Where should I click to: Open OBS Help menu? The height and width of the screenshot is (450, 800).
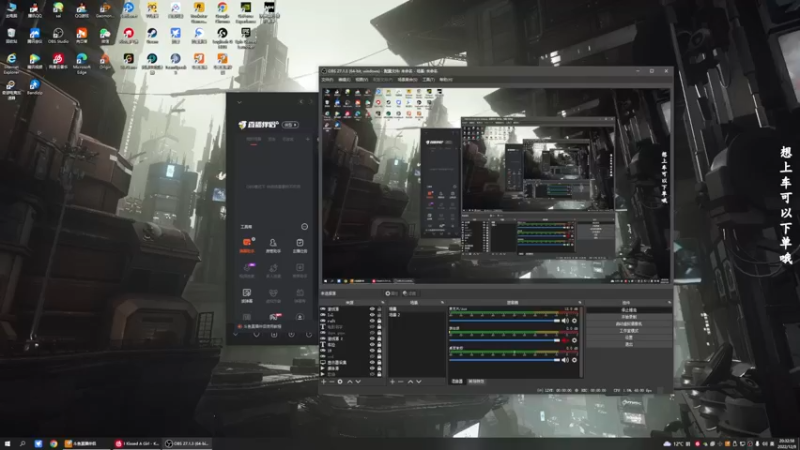tap(446, 80)
